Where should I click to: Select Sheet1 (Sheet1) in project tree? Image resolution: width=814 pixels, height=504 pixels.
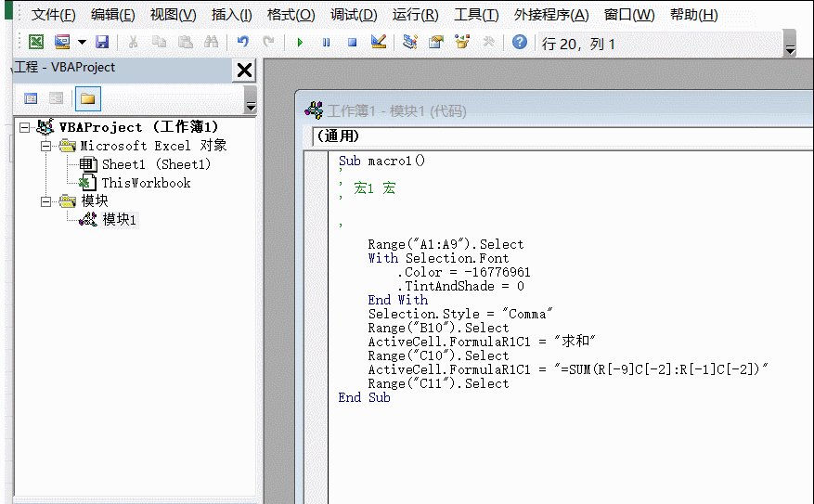pyautogui.click(x=156, y=164)
